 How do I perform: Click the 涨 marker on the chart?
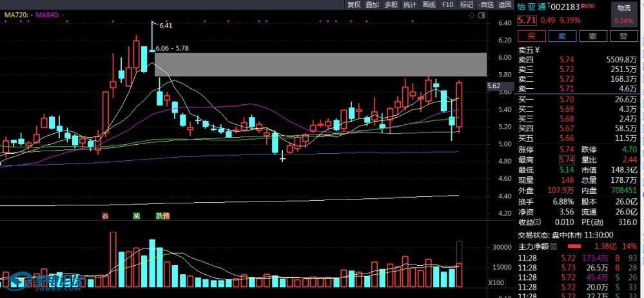click(x=104, y=216)
